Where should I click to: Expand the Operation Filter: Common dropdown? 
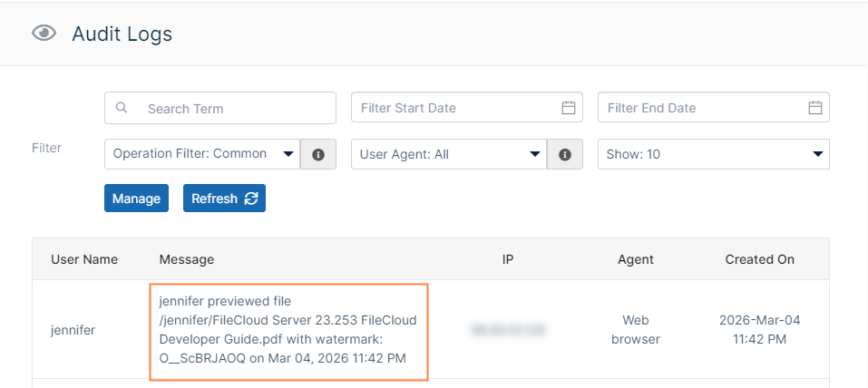202,154
